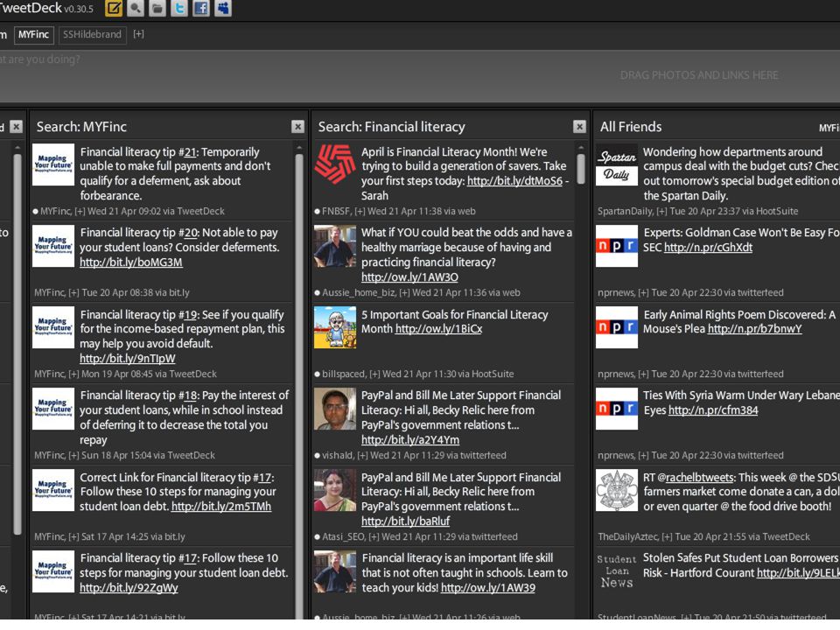
Task: Close the Search: MYFinc column
Action: 297,126
